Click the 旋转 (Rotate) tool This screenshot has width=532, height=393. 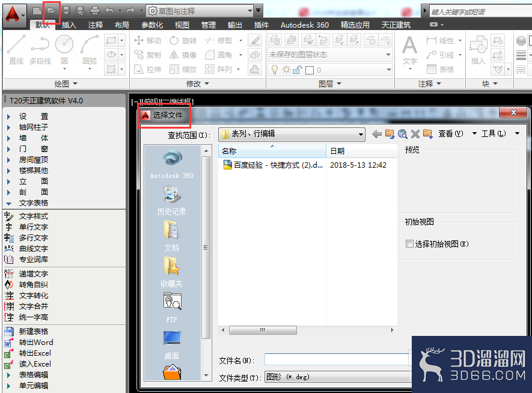[183, 41]
